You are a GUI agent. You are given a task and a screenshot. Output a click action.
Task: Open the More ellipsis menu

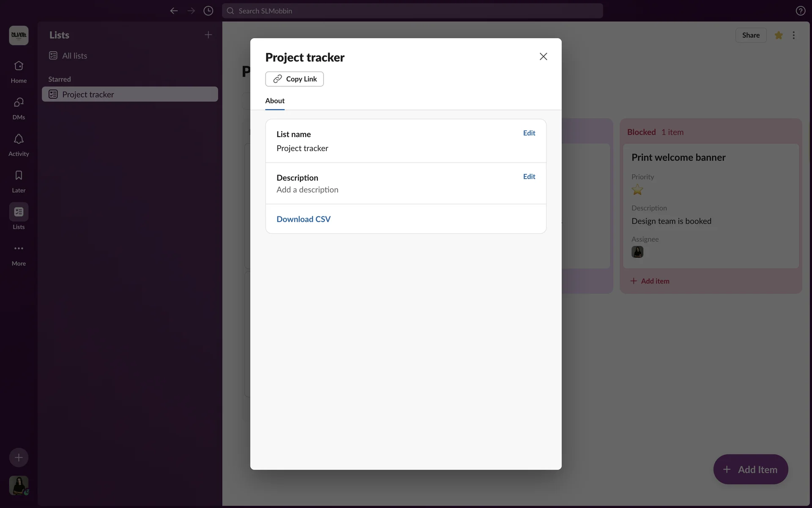(19, 248)
